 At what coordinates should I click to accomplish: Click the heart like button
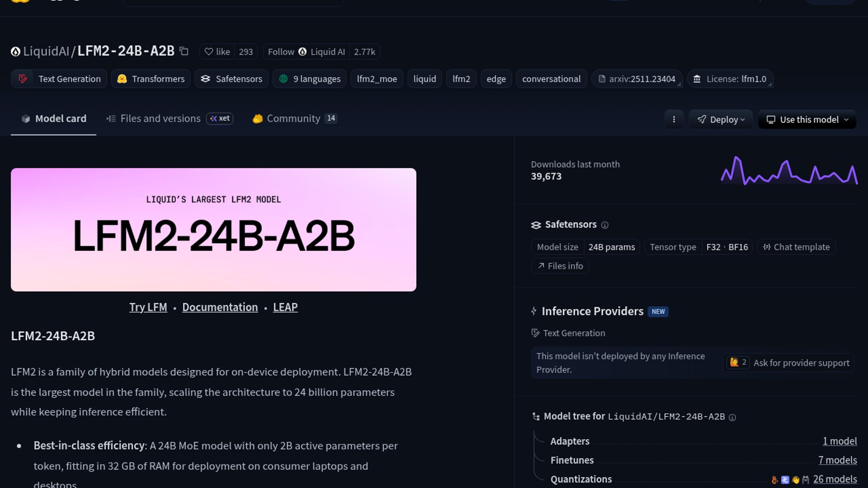(x=217, y=52)
